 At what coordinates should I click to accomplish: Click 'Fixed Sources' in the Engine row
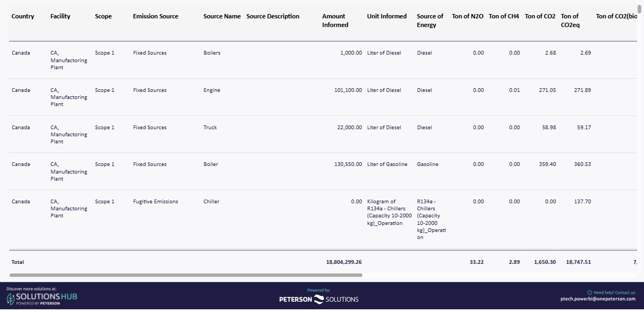(150, 90)
